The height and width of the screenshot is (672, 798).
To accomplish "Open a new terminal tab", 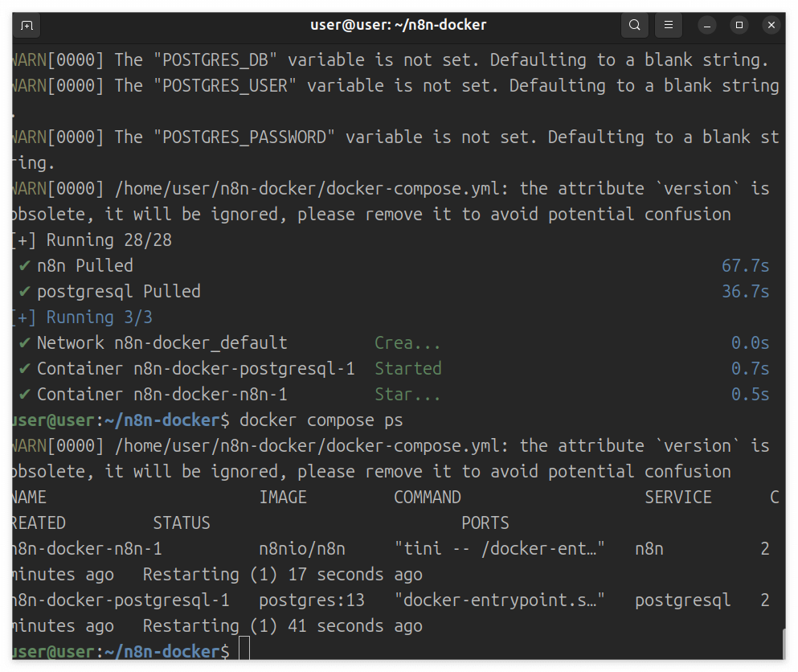I will pos(27,25).
